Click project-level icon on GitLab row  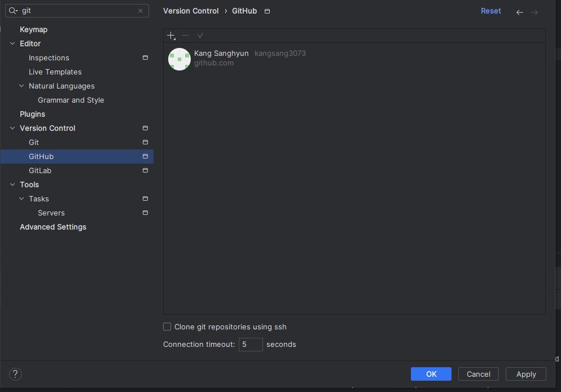145,170
